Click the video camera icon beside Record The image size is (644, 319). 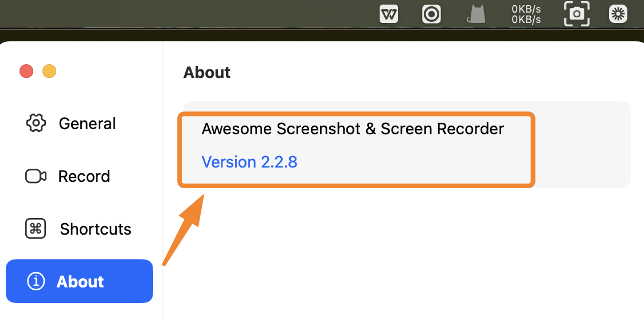[x=36, y=176]
